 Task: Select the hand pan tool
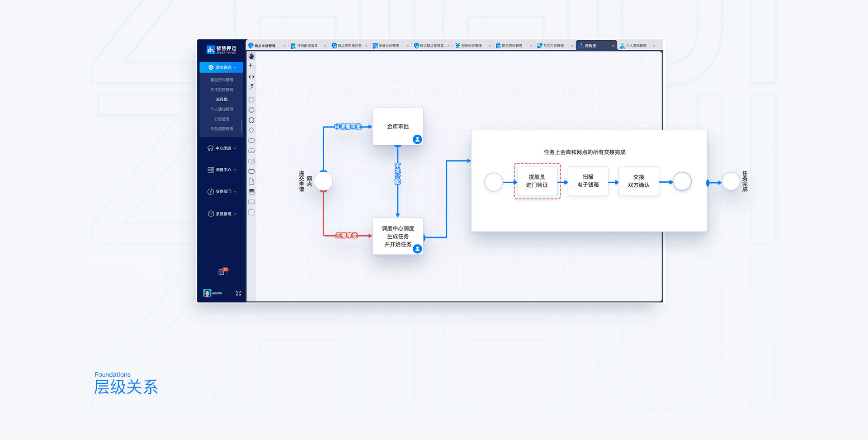click(x=251, y=57)
